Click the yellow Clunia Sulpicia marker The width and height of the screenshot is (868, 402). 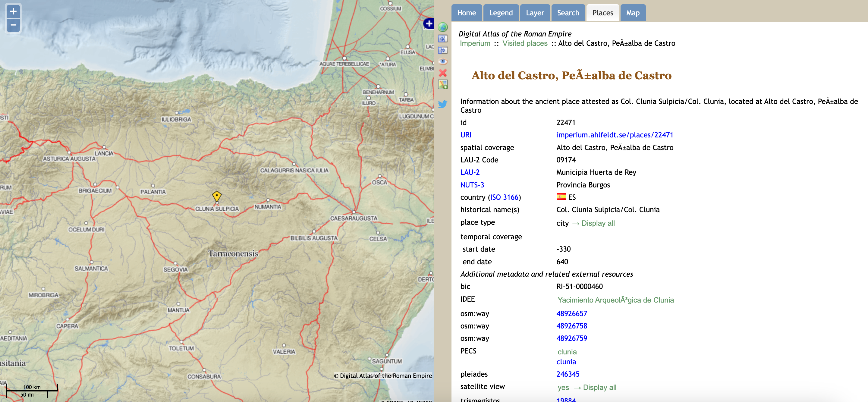point(217,196)
